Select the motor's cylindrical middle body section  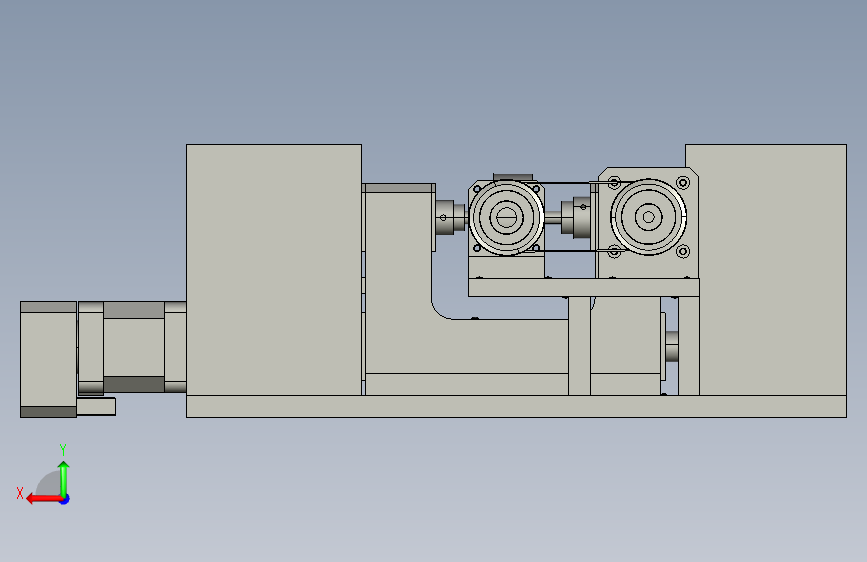pyautogui.click(x=134, y=347)
